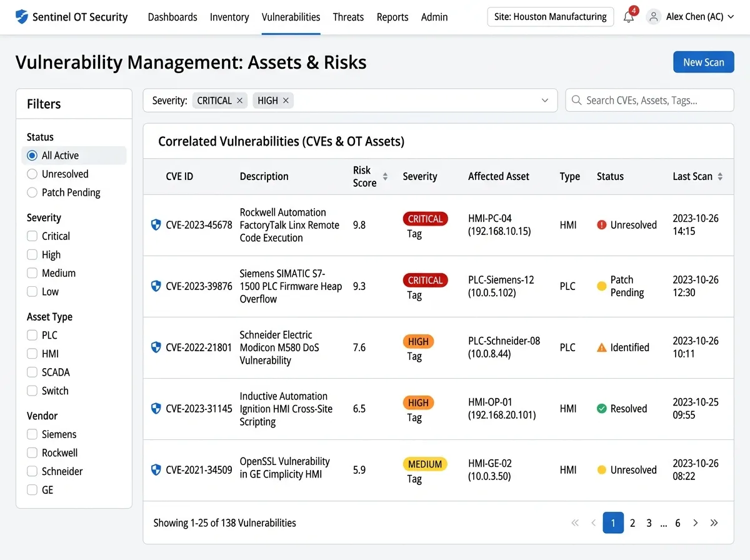Click the shield icon next to CVE-2021-34509

pos(156,470)
